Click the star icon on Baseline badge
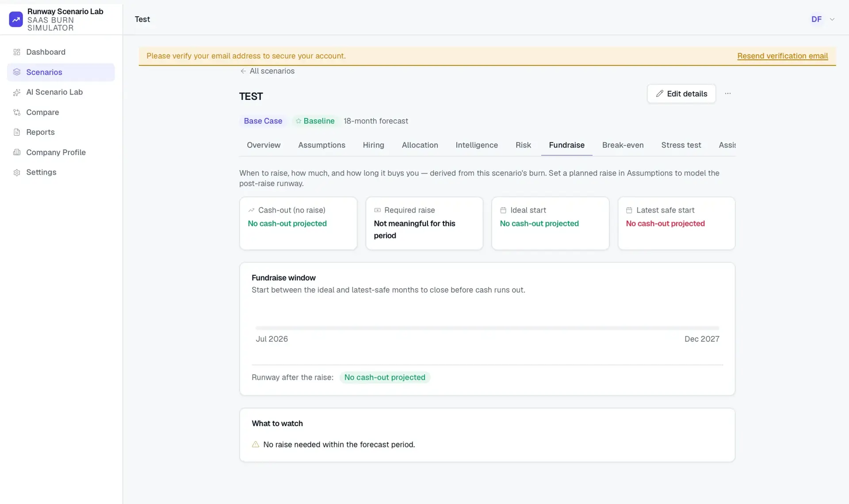 [298, 121]
